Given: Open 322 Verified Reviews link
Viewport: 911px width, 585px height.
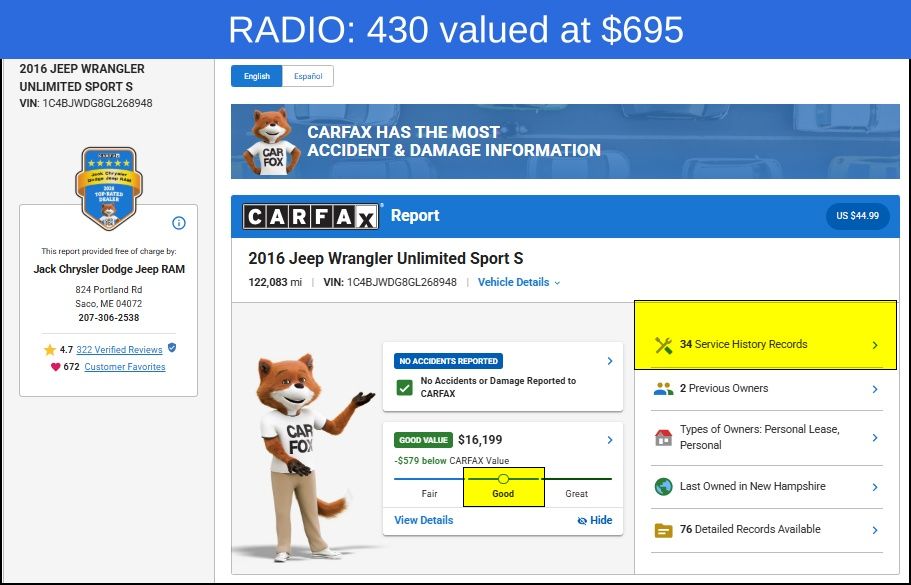Looking at the screenshot, I should pyautogui.click(x=119, y=350).
